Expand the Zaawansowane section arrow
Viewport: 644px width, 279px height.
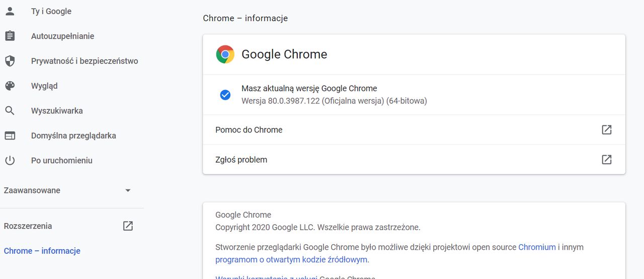pyautogui.click(x=128, y=190)
